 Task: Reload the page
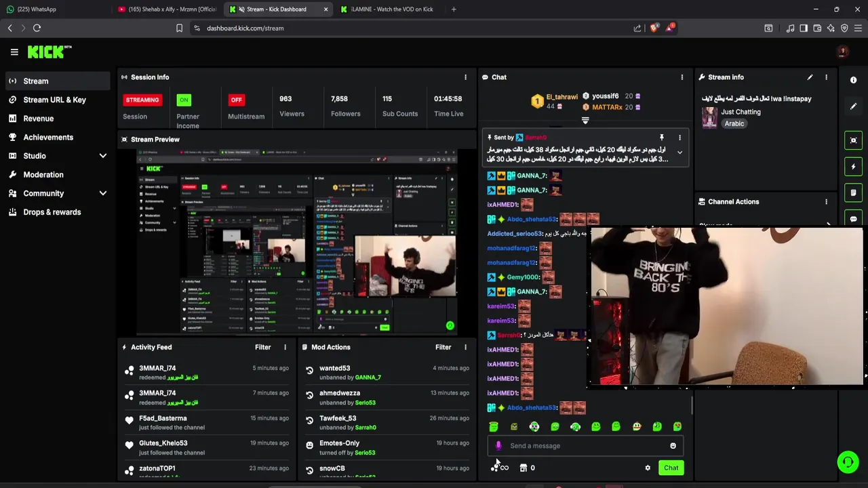point(37,28)
